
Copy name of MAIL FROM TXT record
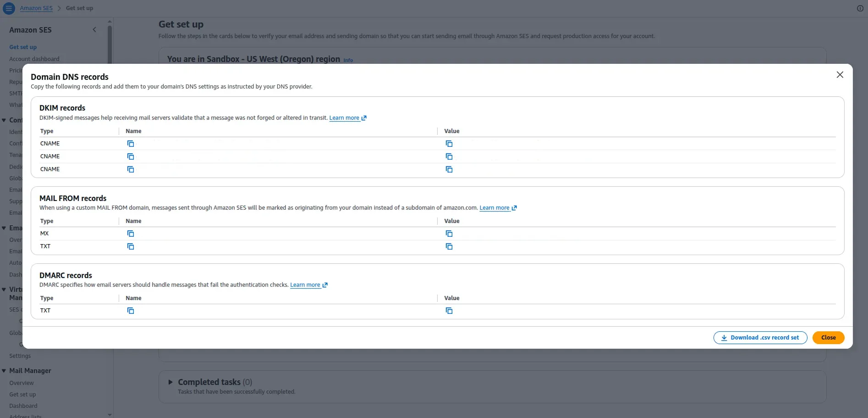tap(131, 246)
